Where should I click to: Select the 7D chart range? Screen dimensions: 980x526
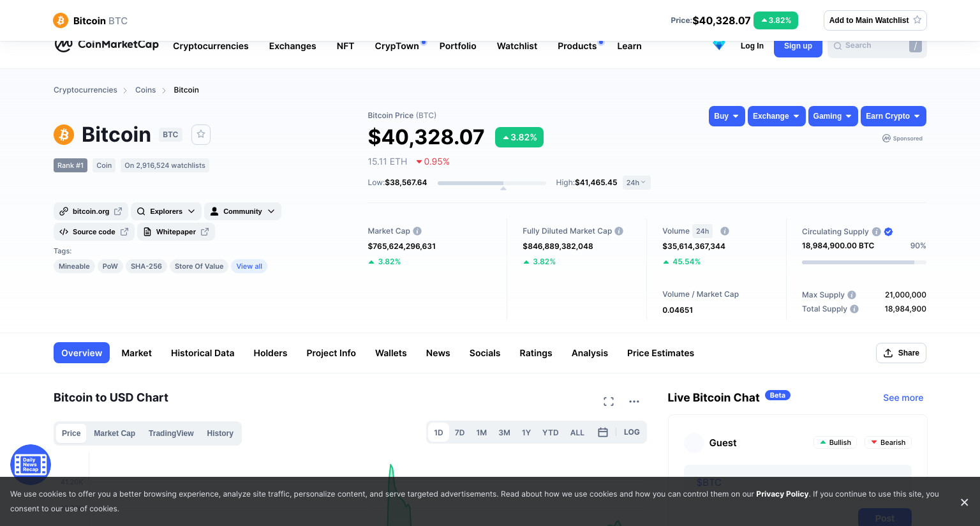pos(459,433)
